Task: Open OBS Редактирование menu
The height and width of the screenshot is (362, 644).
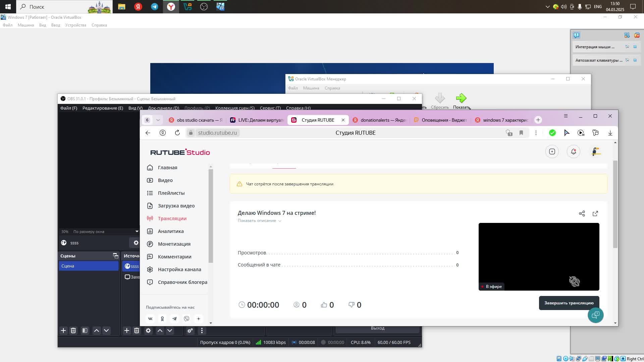Action: click(103, 108)
